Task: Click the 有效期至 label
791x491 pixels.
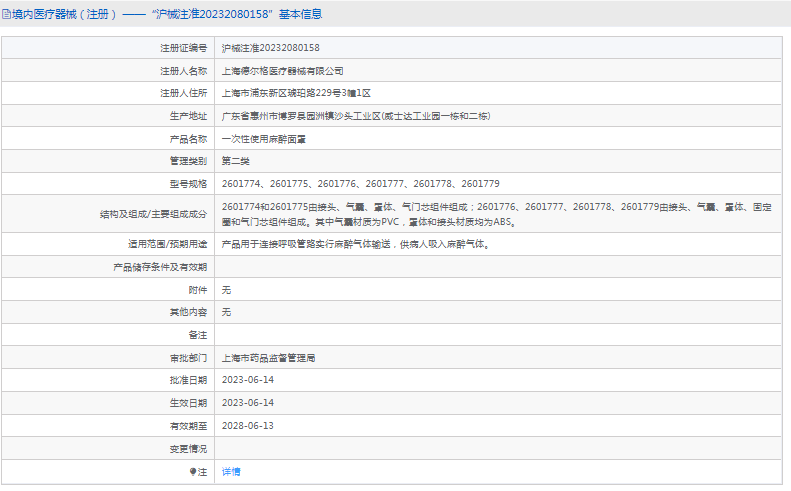Action: 188,426
